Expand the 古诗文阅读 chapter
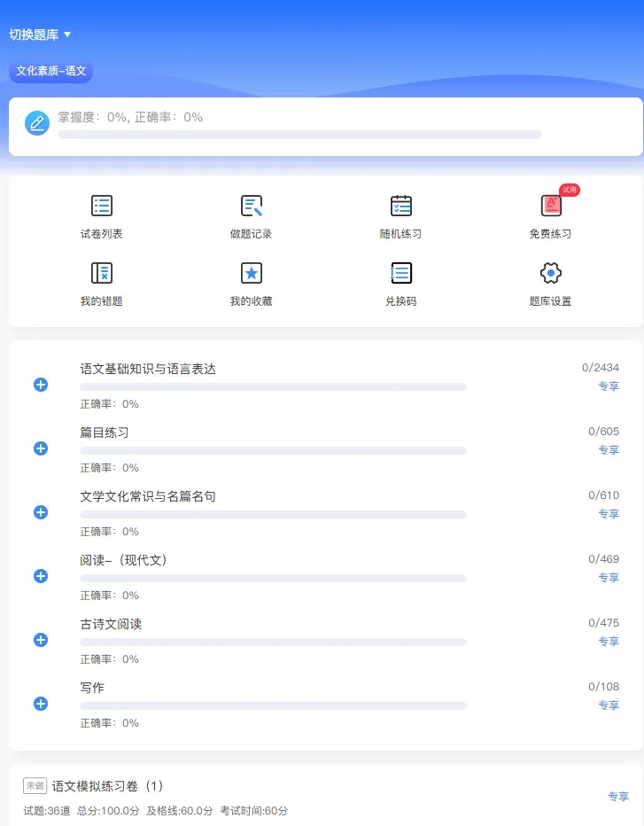 41,640
